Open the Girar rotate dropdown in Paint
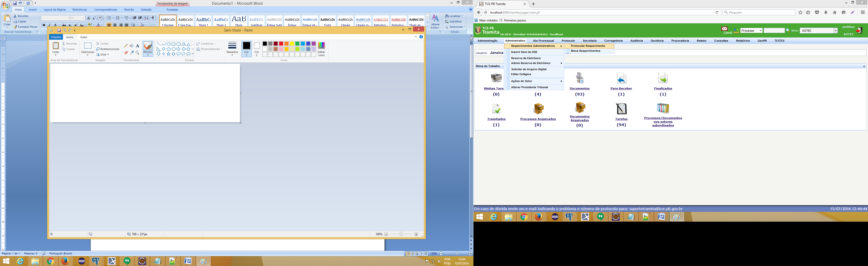 pyautogui.click(x=102, y=54)
